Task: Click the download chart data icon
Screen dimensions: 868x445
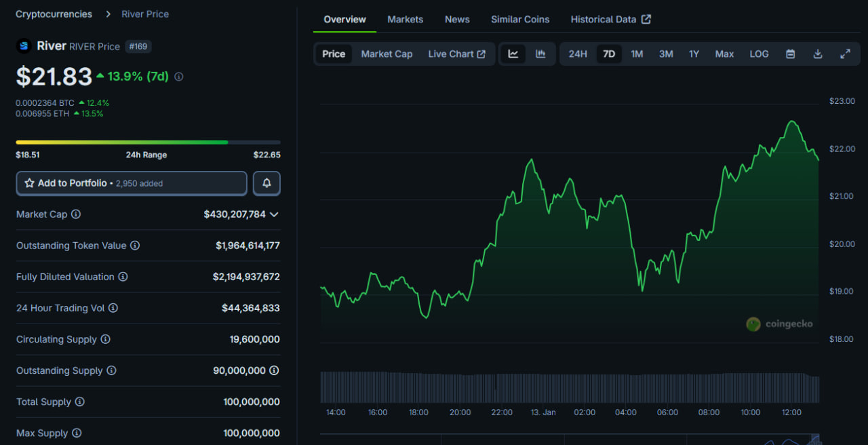Action: pyautogui.click(x=818, y=54)
